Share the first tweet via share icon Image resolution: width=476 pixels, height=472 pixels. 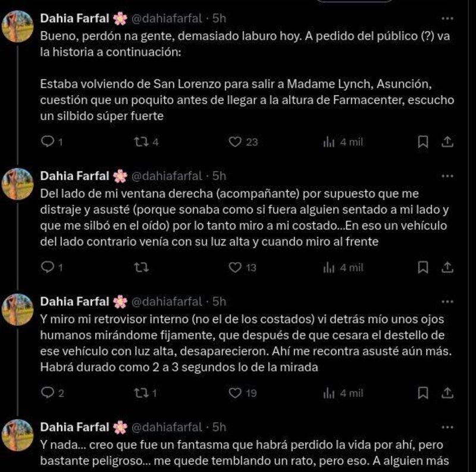pos(447,141)
